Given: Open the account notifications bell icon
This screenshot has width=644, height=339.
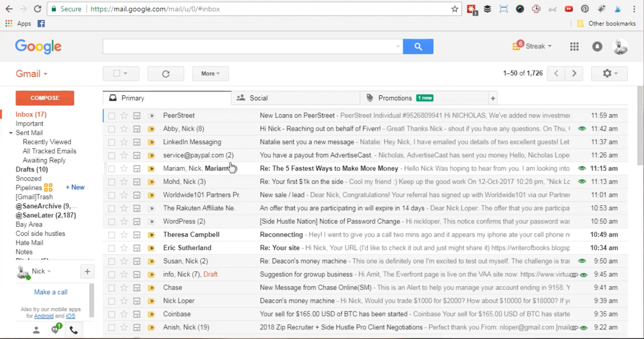Looking at the screenshot, I should click(x=597, y=46).
